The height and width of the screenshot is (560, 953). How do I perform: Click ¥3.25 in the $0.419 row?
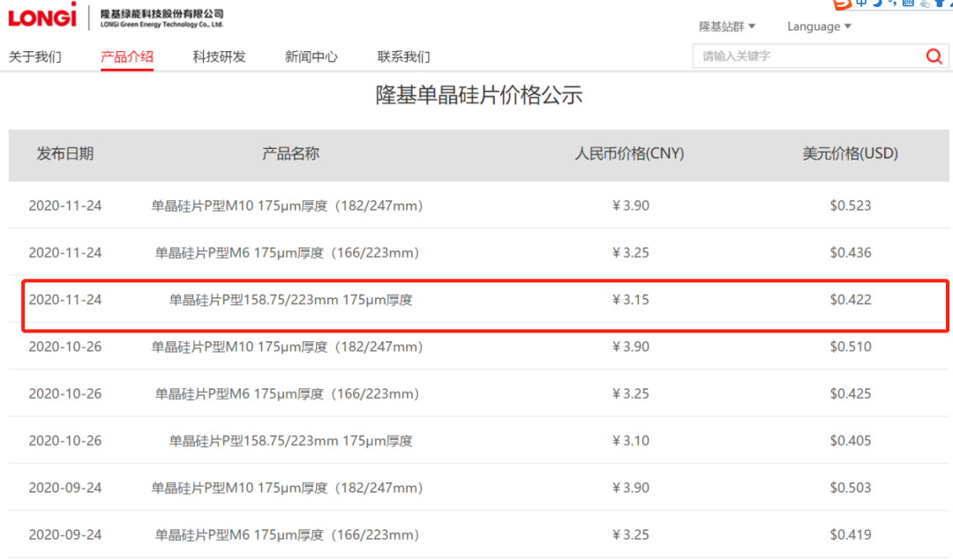(630, 534)
